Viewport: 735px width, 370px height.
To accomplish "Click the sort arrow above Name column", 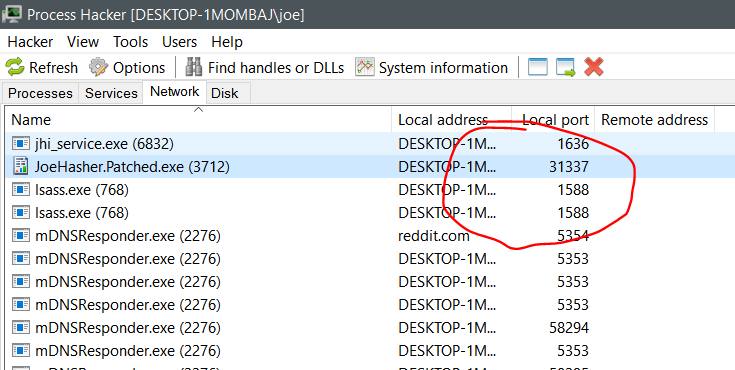I will pyautogui.click(x=198, y=110).
